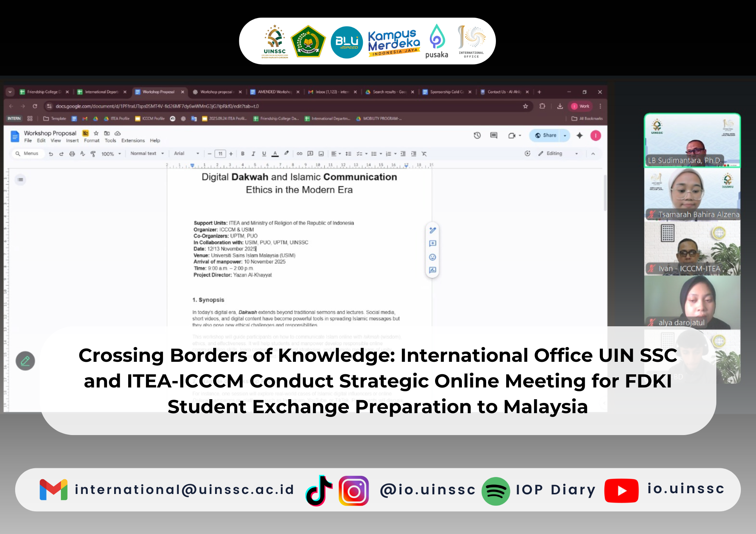Click the insert link icon
Viewport: 756px width, 534px height.
point(299,154)
